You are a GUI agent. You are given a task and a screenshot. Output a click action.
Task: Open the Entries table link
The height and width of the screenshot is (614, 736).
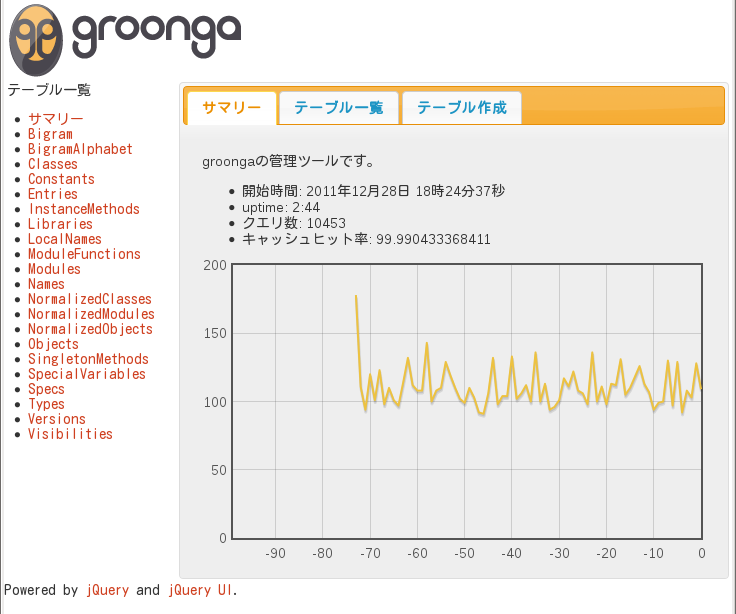pyautogui.click(x=53, y=194)
